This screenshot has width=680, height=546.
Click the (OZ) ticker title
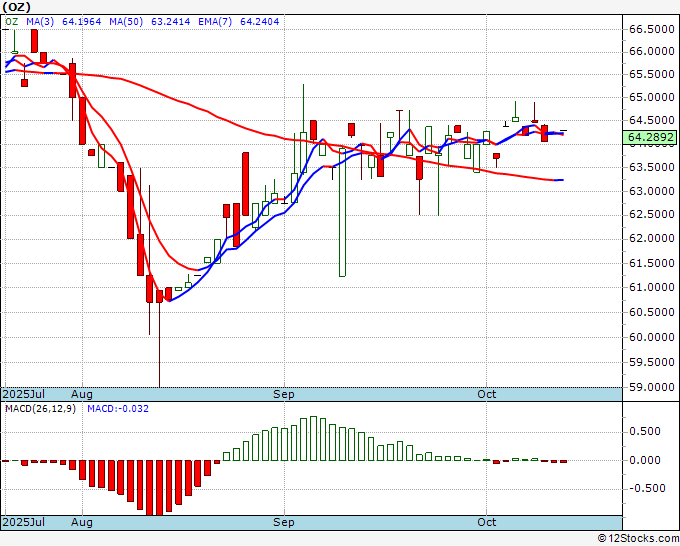pos(16,7)
